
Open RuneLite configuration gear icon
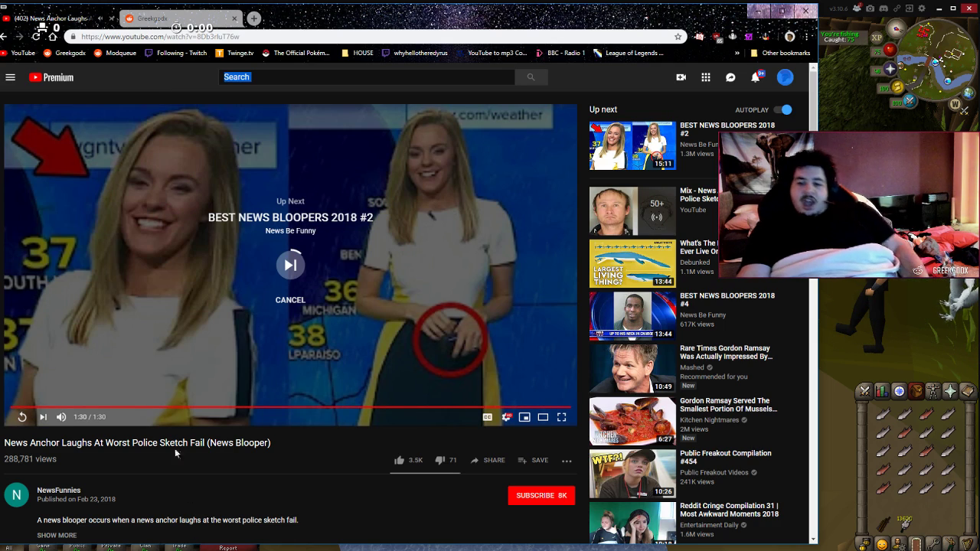point(923,8)
